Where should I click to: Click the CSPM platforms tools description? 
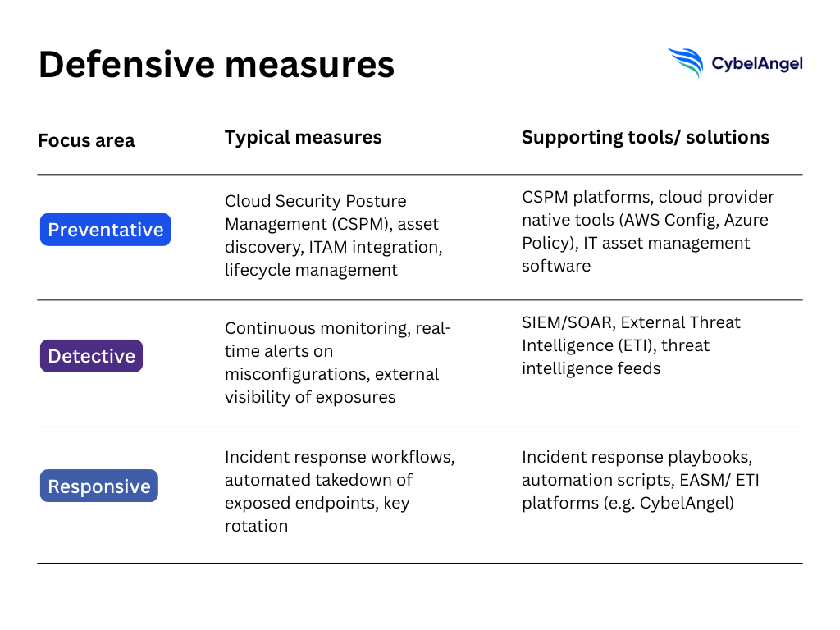click(647, 198)
